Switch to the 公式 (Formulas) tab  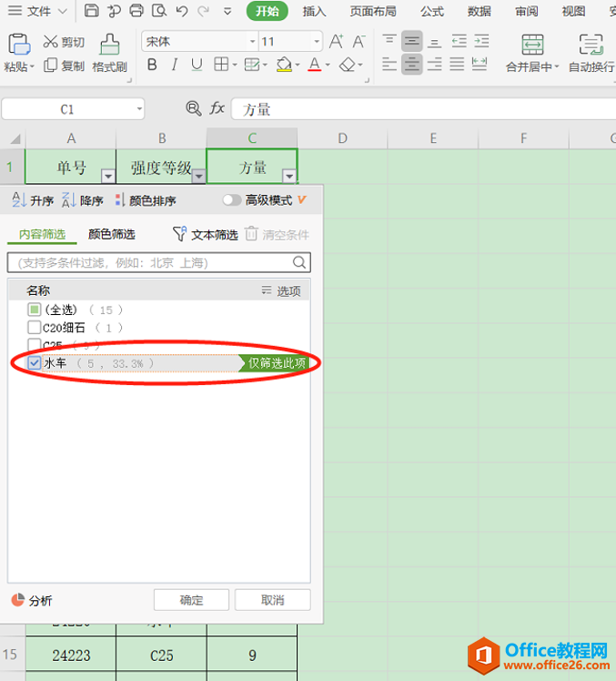click(432, 11)
